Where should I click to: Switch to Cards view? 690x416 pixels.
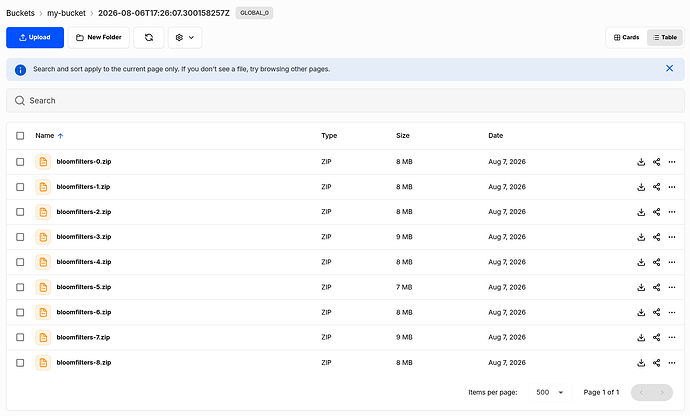[627, 37]
